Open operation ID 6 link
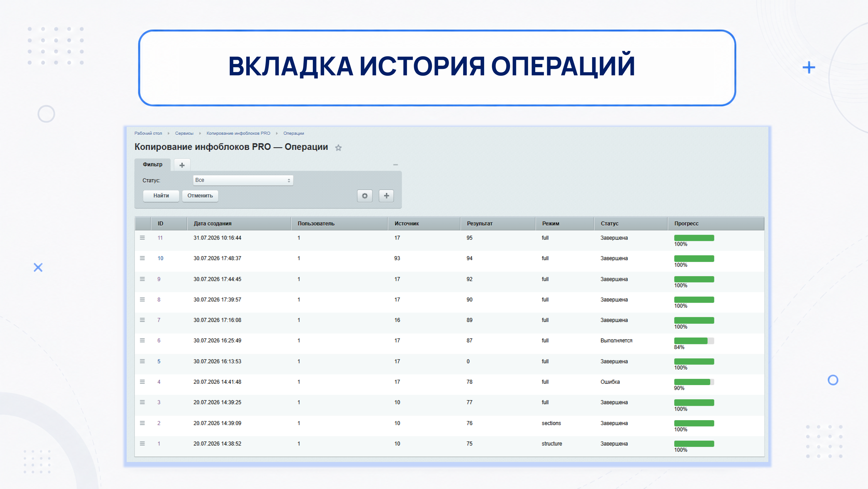868x489 pixels. click(x=159, y=341)
